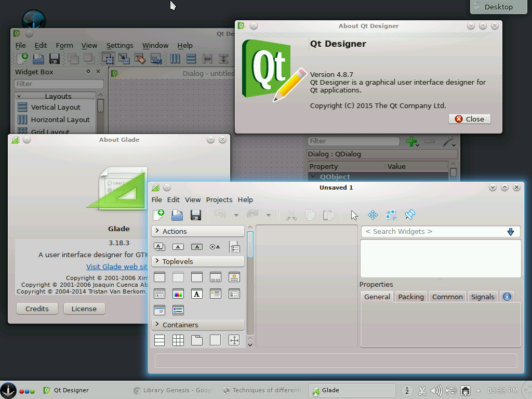Switch to the Packing properties tab

click(411, 297)
